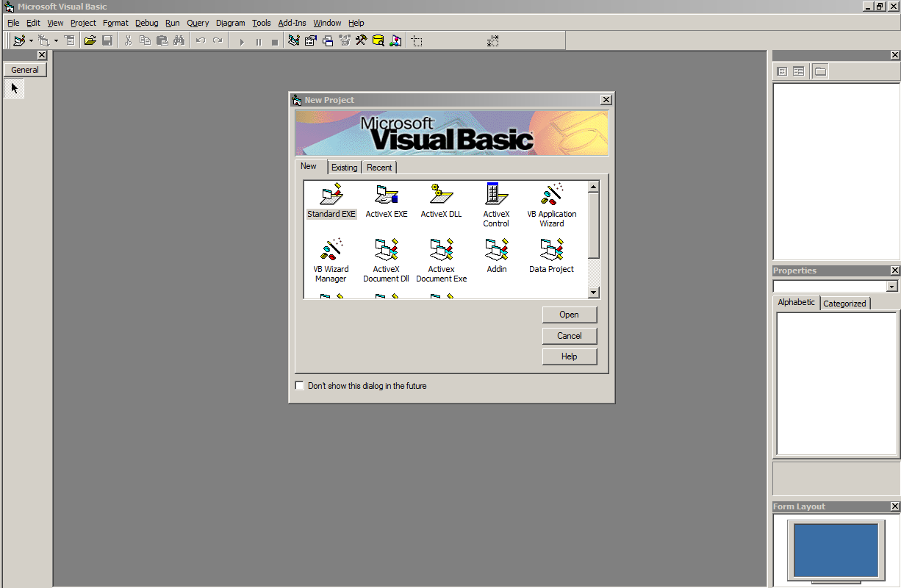Select the Activex Document Exe project type
This screenshot has height=588, width=901.
[x=442, y=260]
